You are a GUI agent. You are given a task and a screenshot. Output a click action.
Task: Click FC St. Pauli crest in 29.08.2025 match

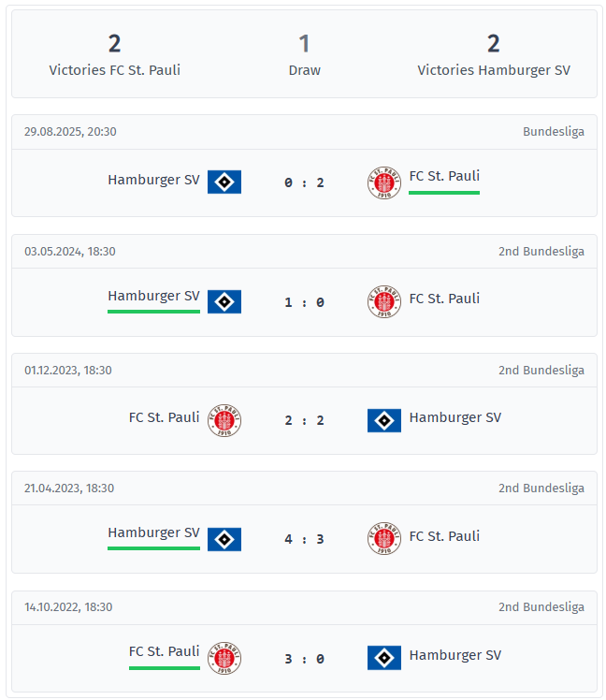pyautogui.click(x=384, y=182)
